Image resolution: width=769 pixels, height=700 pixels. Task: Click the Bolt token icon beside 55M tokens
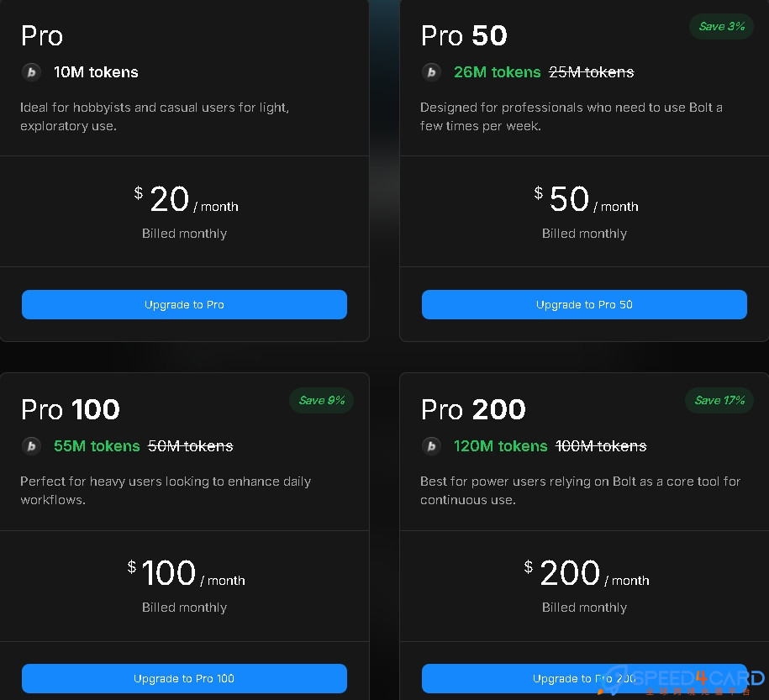point(31,446)
